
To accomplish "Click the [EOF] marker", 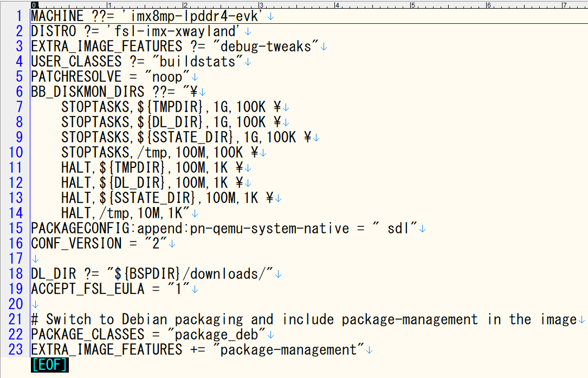I will pyautogui.click(x=49, y=365).
